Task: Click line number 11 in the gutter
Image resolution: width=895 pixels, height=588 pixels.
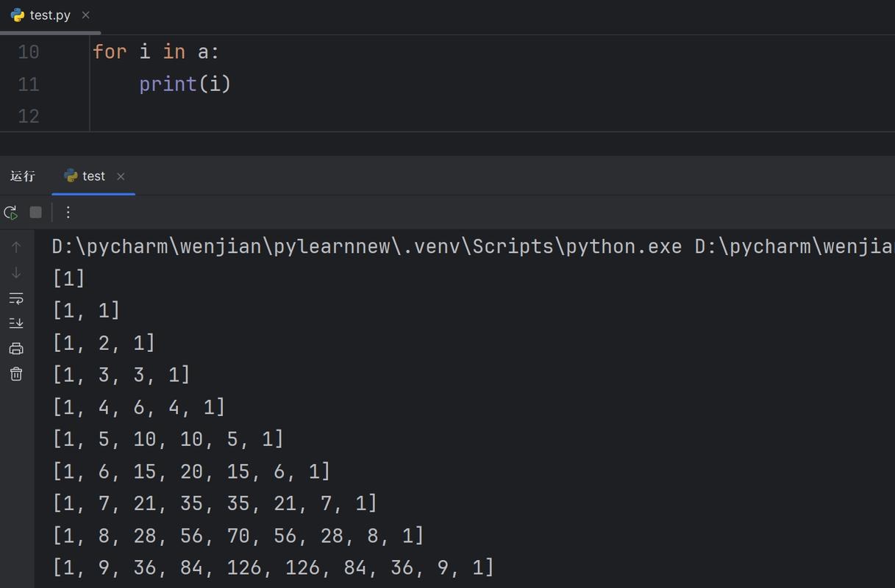Action: point(28,84)
